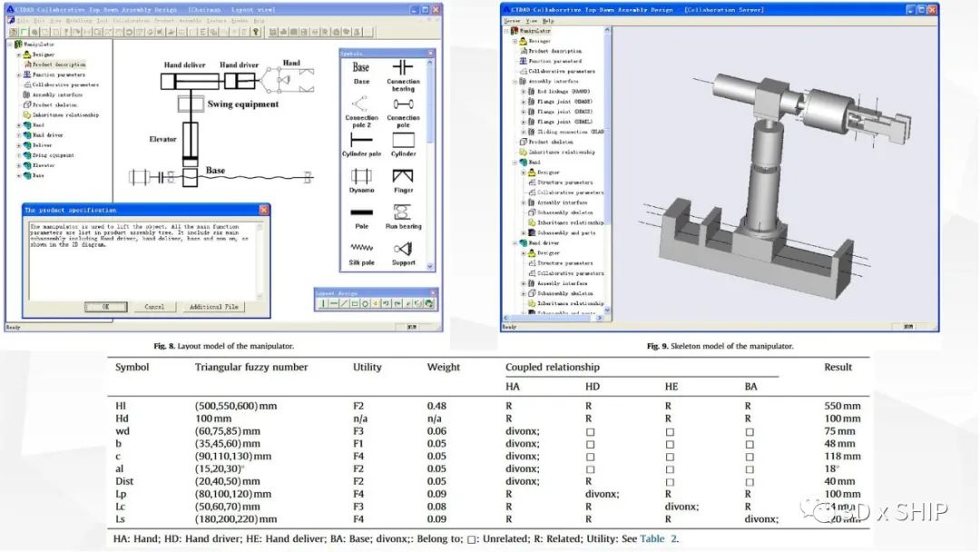Screen dimensions: 980x552
Task: Expand the Designer node in Layout window tree
Action: (x=19, y=54)
